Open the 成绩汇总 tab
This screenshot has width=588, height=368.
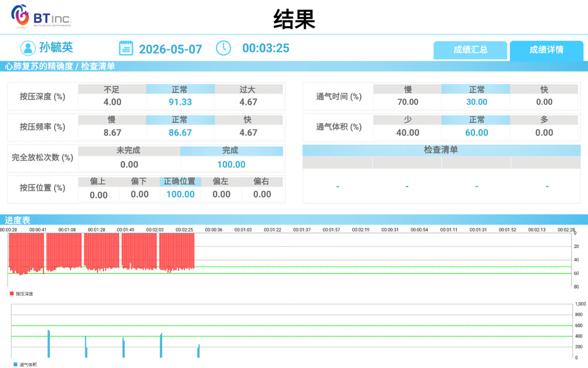pos(470,50)
